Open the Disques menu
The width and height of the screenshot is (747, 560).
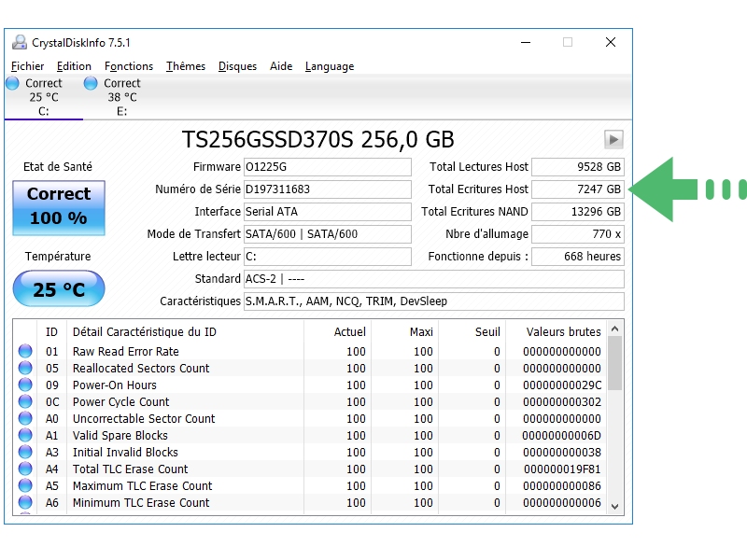[237, 66]
